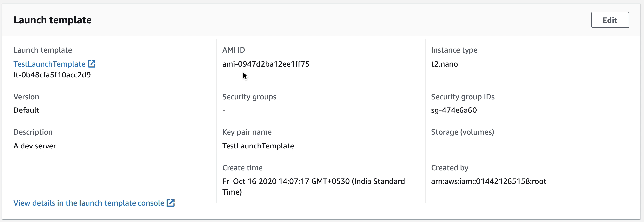Click the description text A dev server
The width and height of the screenshot is (644, 222).
pyautogui.click(x=35, y=146)
